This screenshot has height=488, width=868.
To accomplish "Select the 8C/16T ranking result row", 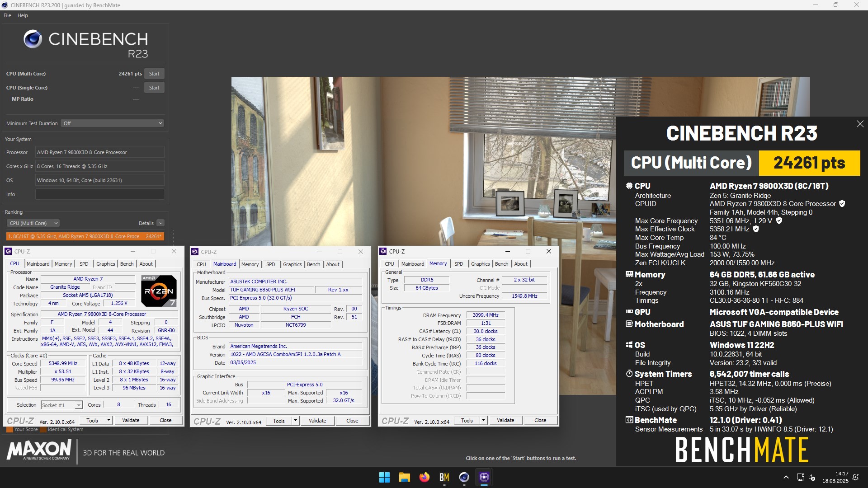I will [x=85, y=236].
